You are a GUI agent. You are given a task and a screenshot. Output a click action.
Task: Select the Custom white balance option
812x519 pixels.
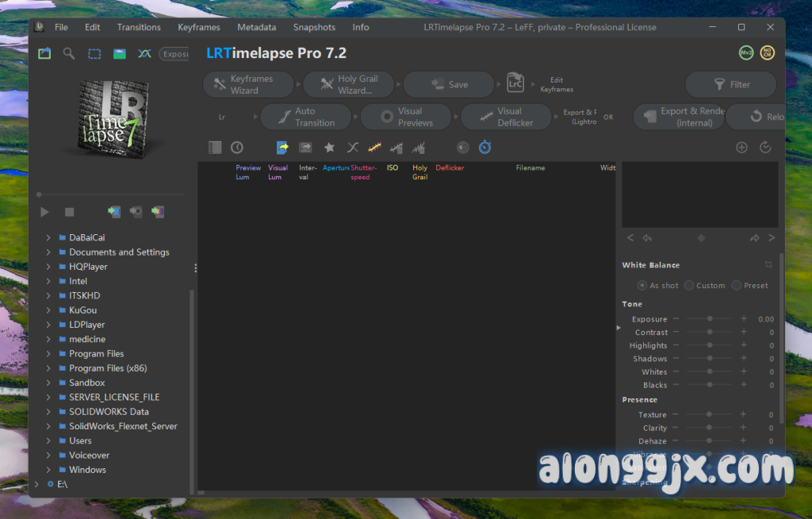(x=689, y=286)
